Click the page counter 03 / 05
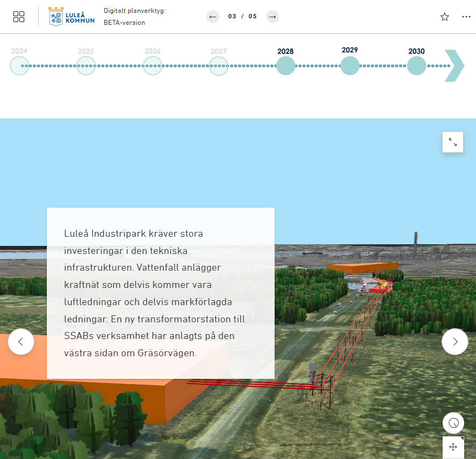Screen dimensions: 476x459 [242, 16]
